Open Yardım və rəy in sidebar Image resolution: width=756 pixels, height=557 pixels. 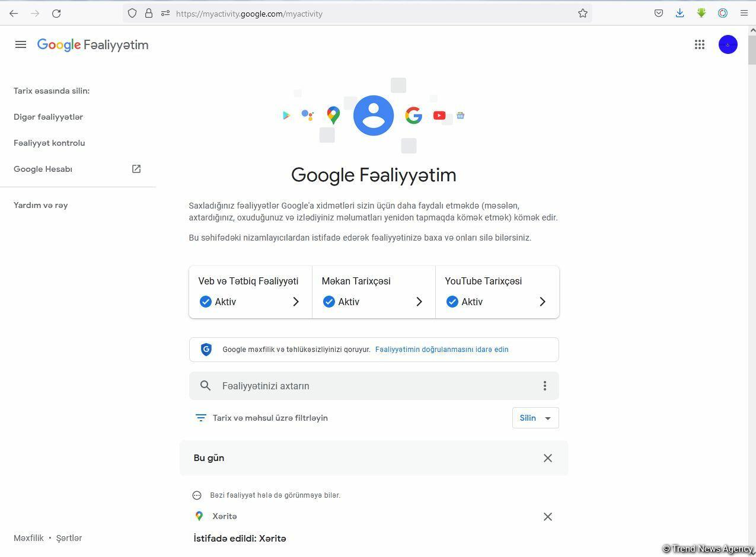tap(41, 205)
